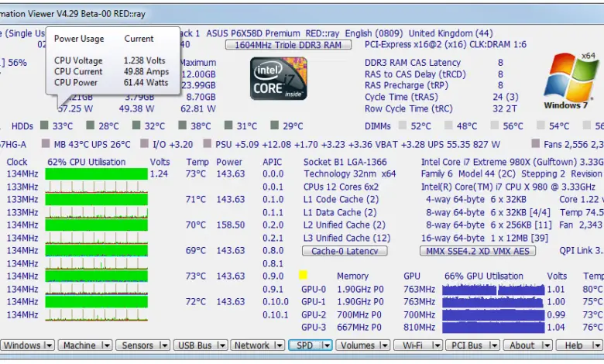Click the HDD 38°C indicator square

tap(183, 125)
